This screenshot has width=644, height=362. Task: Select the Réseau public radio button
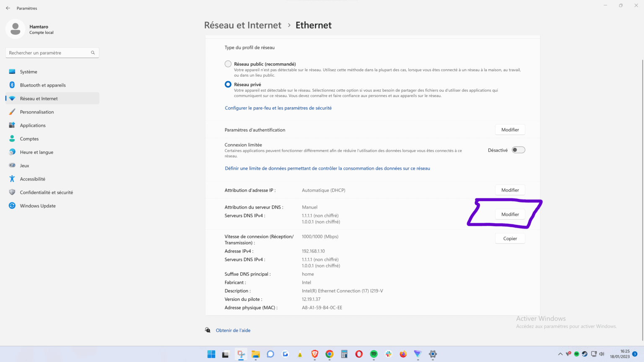click(x=228, y=64)
